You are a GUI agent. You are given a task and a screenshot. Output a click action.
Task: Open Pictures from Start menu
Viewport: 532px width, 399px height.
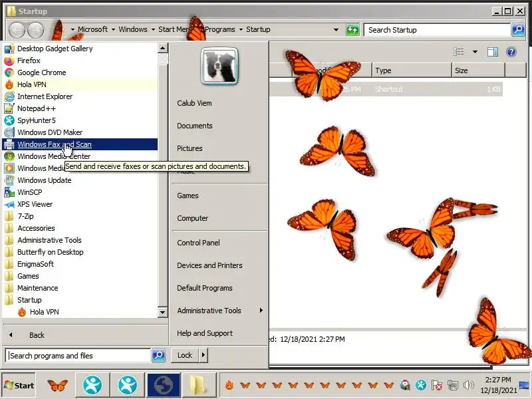click(190, 148)
